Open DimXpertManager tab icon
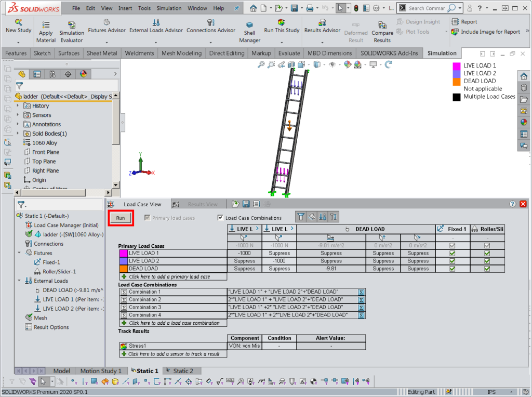Viewport: 532px width, 397px height. (x=68, y=74)
